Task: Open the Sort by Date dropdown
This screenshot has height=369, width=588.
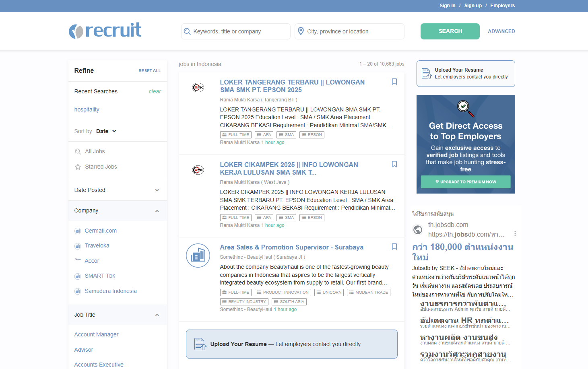Action: 106,131
